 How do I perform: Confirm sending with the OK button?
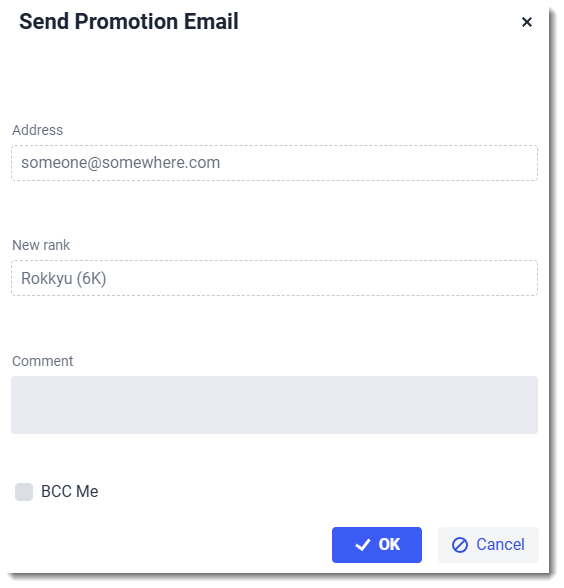(376, 544)
